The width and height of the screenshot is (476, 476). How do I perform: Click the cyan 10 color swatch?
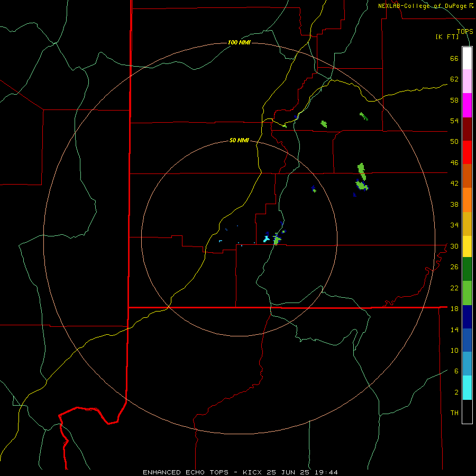(x=467, y=388)
